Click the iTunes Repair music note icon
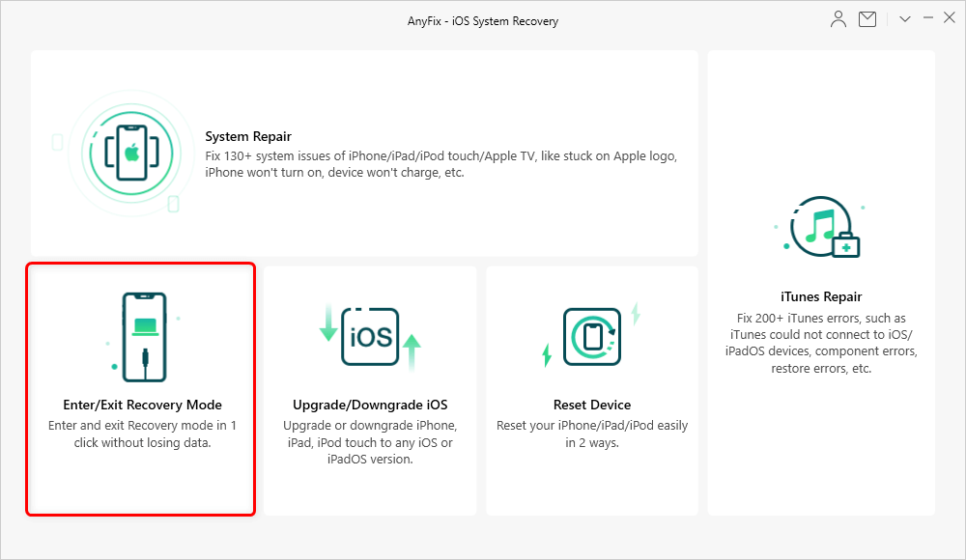The height and width of the screenshot is (560, 966). pyautogui.click(x=822, y=227)
